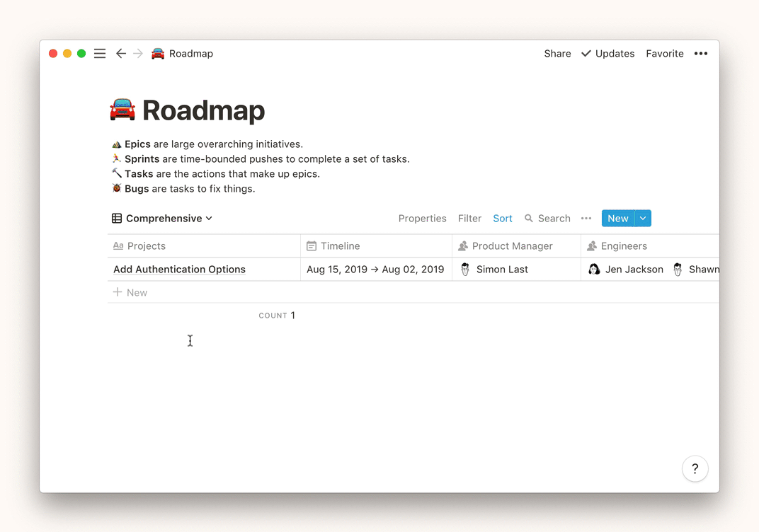Add the page to Favorite
The image size is (759, 532).
click(x=665, y=54)
